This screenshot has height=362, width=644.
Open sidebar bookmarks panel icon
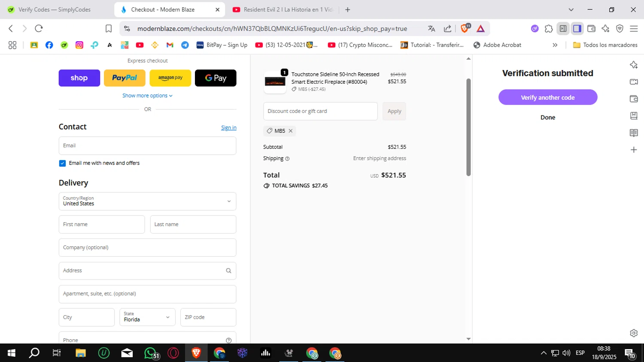tap(634, 116)
